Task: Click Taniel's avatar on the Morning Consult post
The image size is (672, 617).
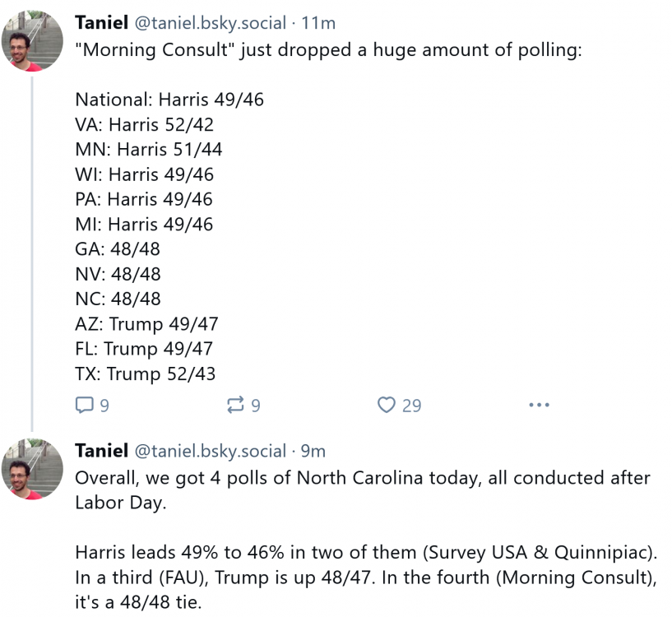Action: 32,41
